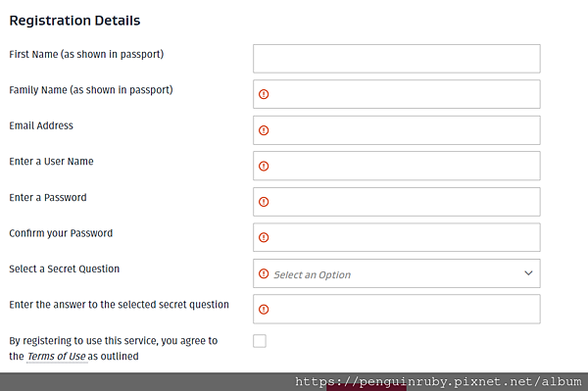Click the error icon in Family Name field
588x391 pixels.
[x=264, y=94]
